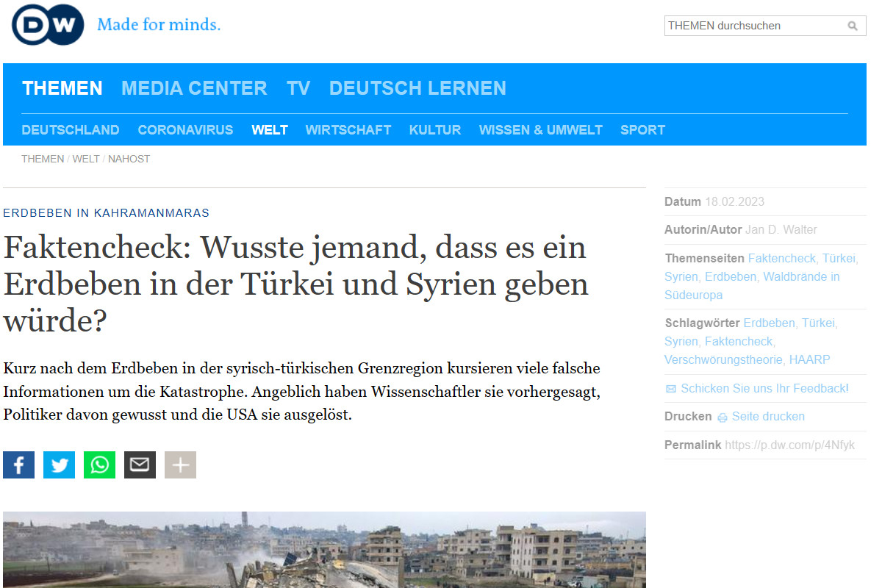The image size is (882, 588).
Task: Click the Verschwörungstheorie keyword link
Action: click(x=723, y=359)
